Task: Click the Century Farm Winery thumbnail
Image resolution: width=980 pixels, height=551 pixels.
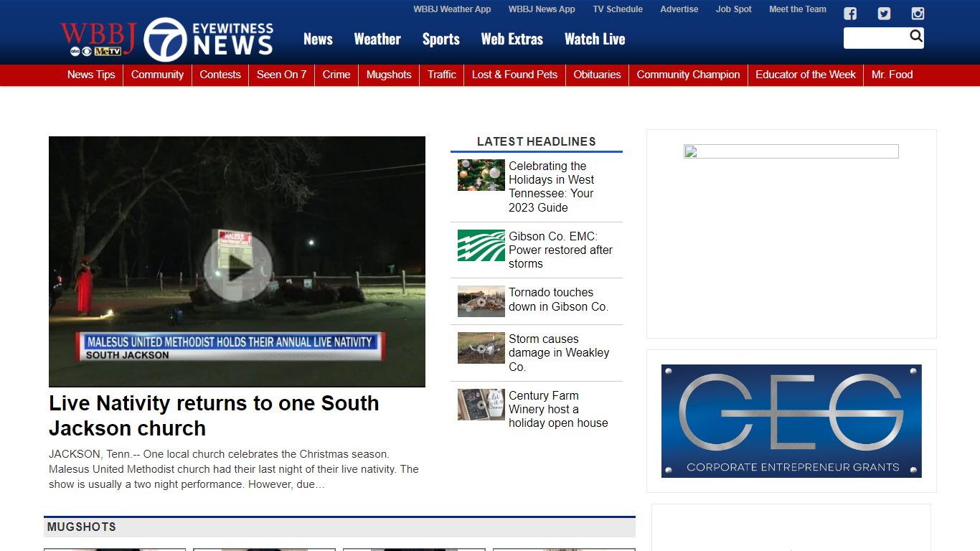Action: pos(481,405)
